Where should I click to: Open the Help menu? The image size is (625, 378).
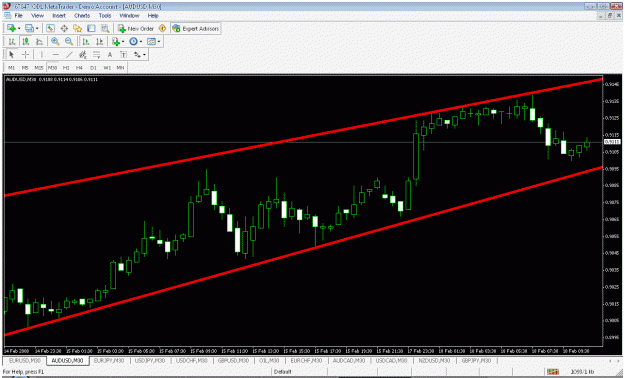[153, 16]
